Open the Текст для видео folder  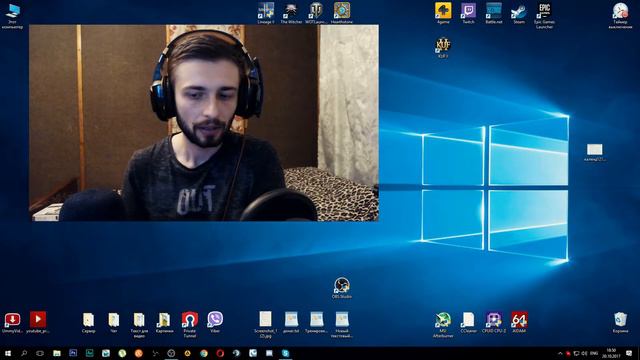click(139, 325)
